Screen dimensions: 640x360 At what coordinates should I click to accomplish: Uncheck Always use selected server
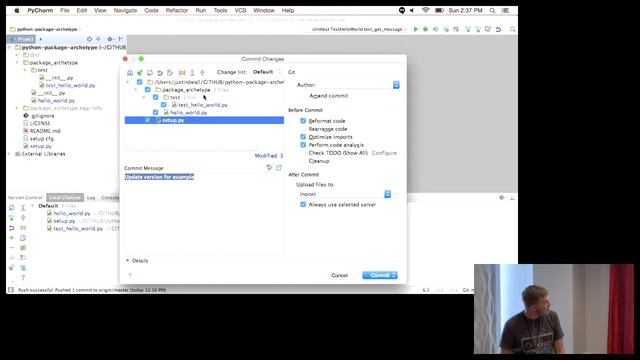[303, 204]
